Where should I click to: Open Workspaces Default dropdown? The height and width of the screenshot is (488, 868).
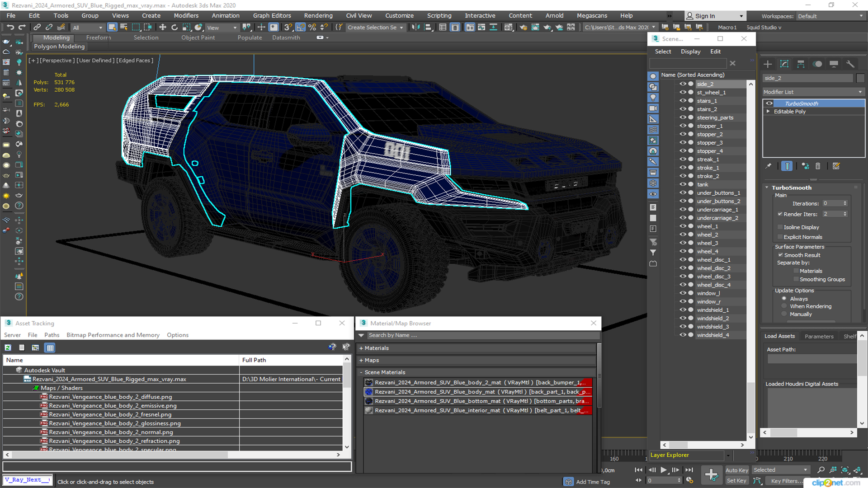[830, 16]
